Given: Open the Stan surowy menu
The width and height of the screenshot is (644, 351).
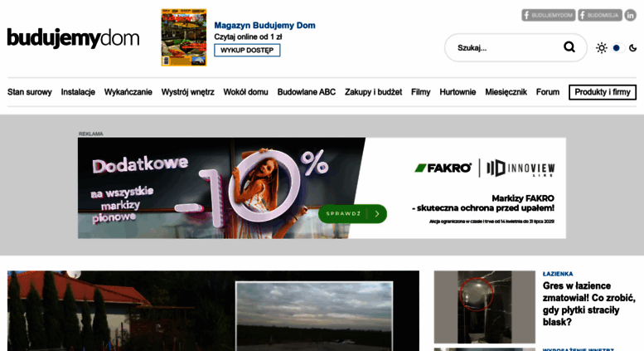Looking at the screenshot, I should click(30, 92).
